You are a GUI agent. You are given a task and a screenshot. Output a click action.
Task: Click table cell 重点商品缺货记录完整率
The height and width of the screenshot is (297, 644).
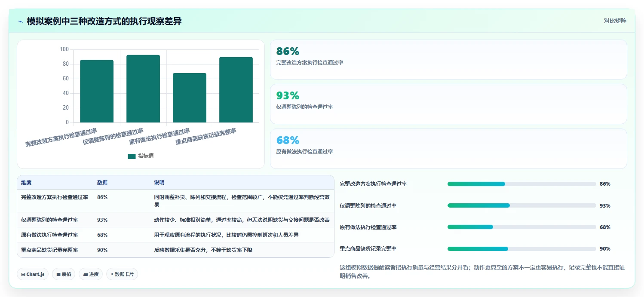pos(49,250)
